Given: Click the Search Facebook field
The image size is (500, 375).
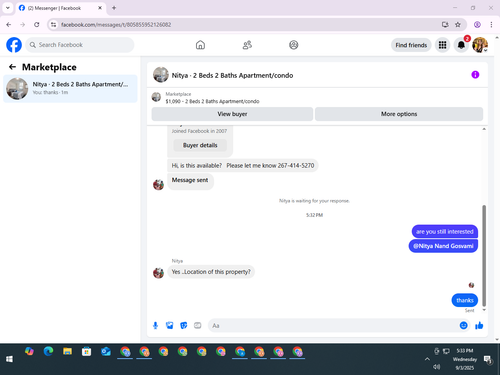Looking at the screenshot, I should [x=80, y=45].
